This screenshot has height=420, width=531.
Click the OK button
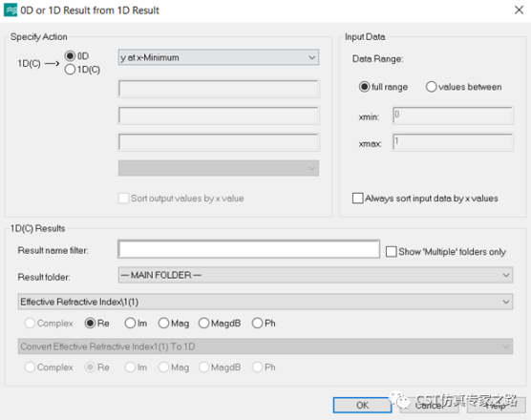362,405
